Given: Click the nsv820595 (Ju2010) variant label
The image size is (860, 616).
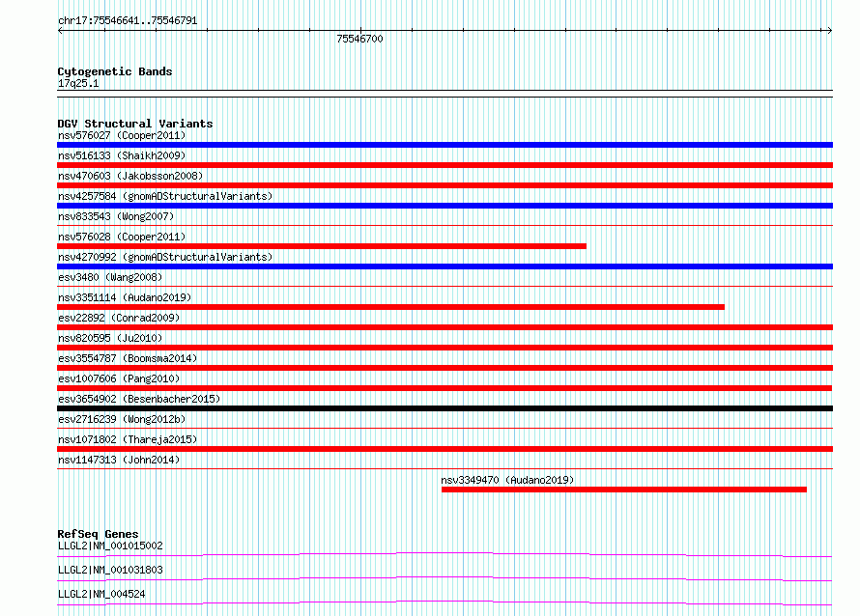Looking at the screenshot, I should coord(110,338).
